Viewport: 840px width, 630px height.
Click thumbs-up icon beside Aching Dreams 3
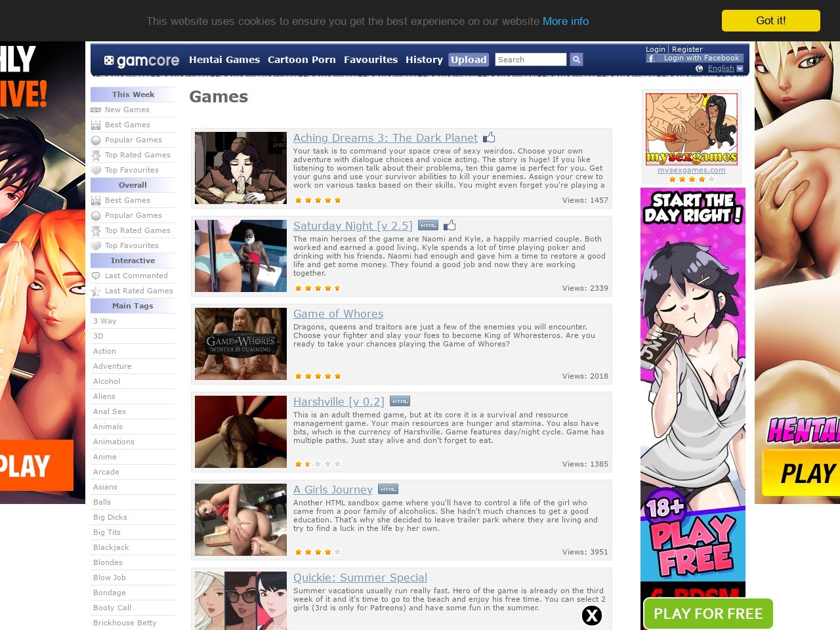pos(489,138)
